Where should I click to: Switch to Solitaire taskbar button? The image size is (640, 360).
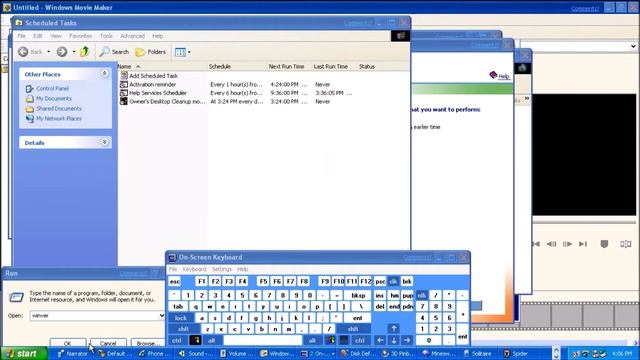[x=478, y=353]
